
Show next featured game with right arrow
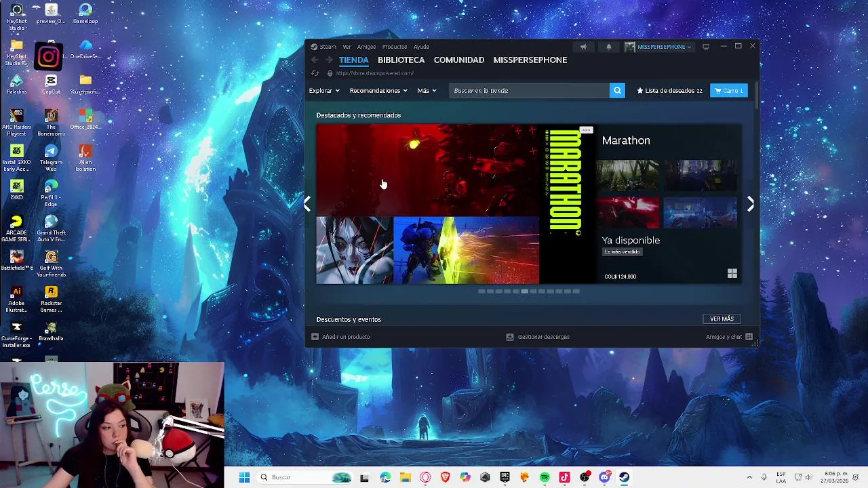pos(750,204)
